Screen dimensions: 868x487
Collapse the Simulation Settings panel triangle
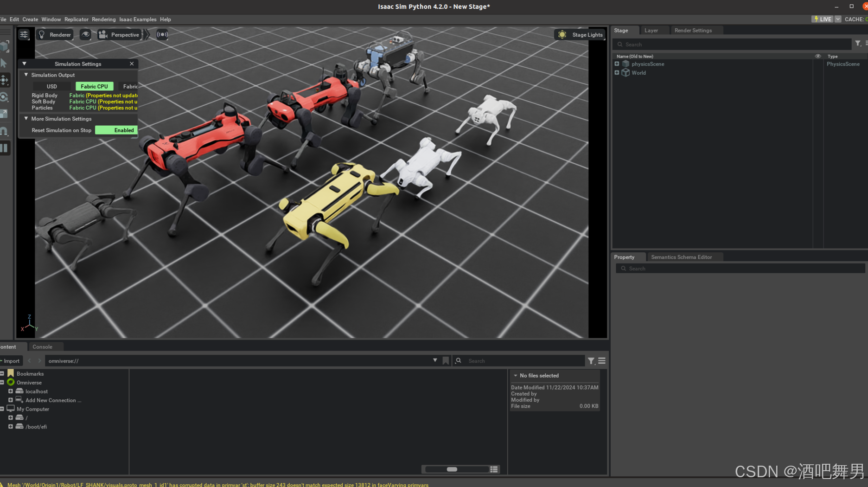point(24,64)
